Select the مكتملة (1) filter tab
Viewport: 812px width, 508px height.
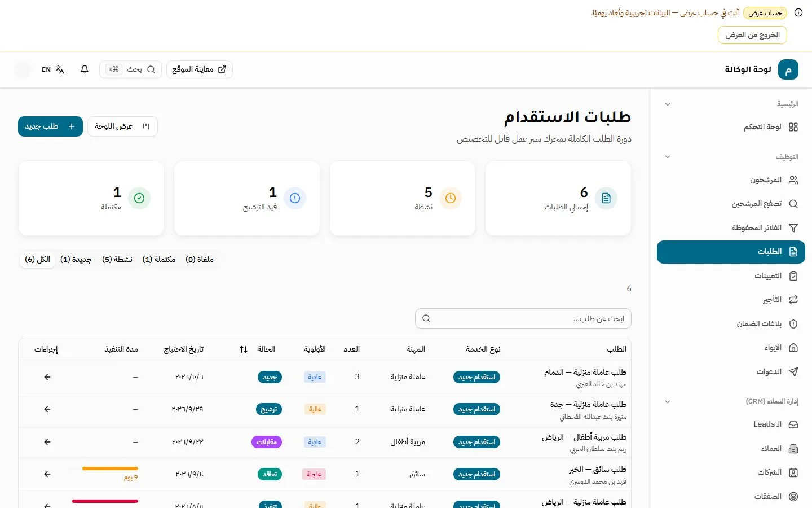tap(159, 260)
